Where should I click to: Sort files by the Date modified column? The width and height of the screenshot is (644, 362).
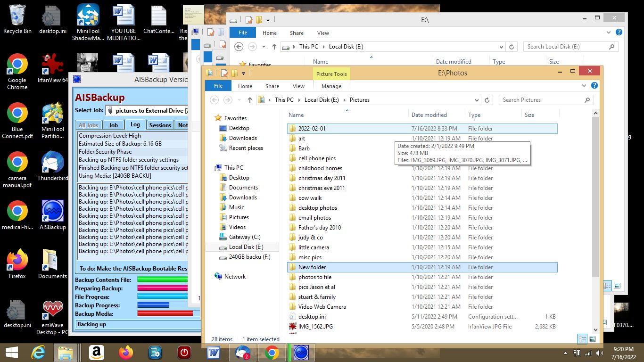pos(429,115)
